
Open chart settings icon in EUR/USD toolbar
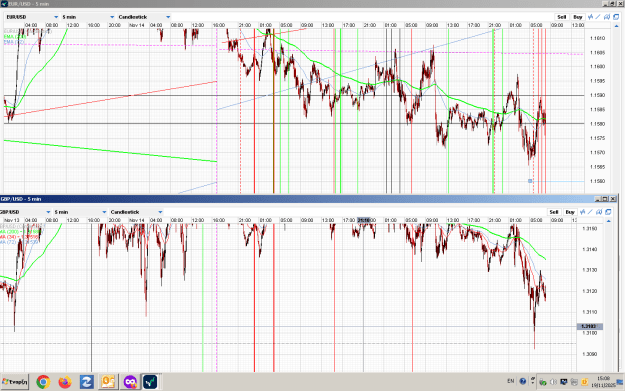pyautogui.click(x=607, y=17)
